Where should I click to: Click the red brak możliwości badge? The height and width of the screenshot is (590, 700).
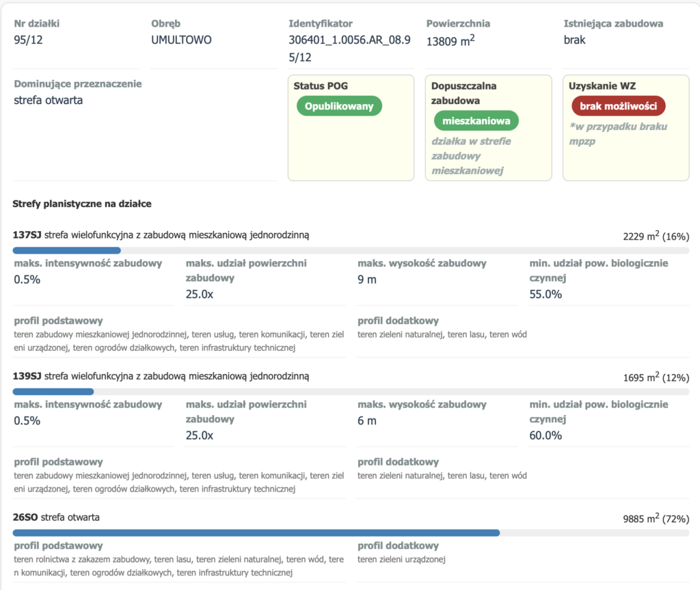(x=618, y=107)
